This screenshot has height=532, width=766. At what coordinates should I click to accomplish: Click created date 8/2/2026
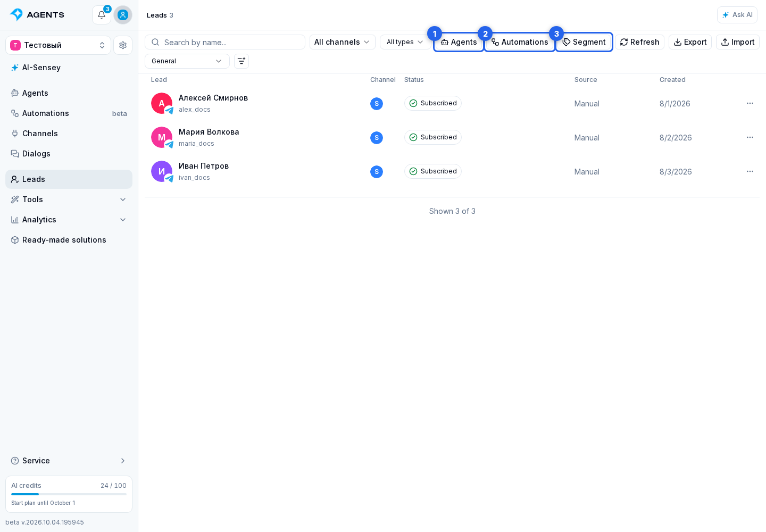tap(676, 138)
